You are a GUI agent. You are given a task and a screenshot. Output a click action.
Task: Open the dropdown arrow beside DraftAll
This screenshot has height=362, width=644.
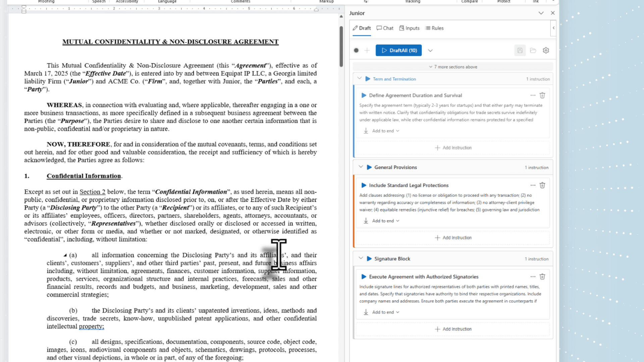click(430, 51)
